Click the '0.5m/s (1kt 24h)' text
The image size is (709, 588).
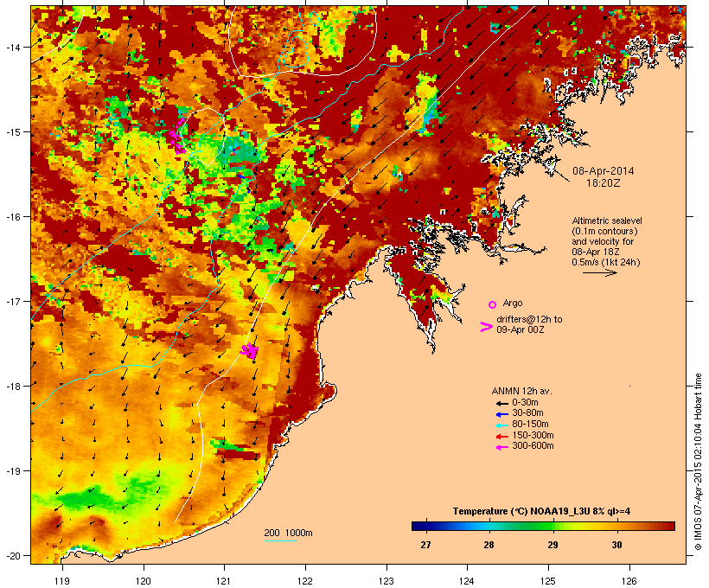pyautogui.click(x=606, y=262)
